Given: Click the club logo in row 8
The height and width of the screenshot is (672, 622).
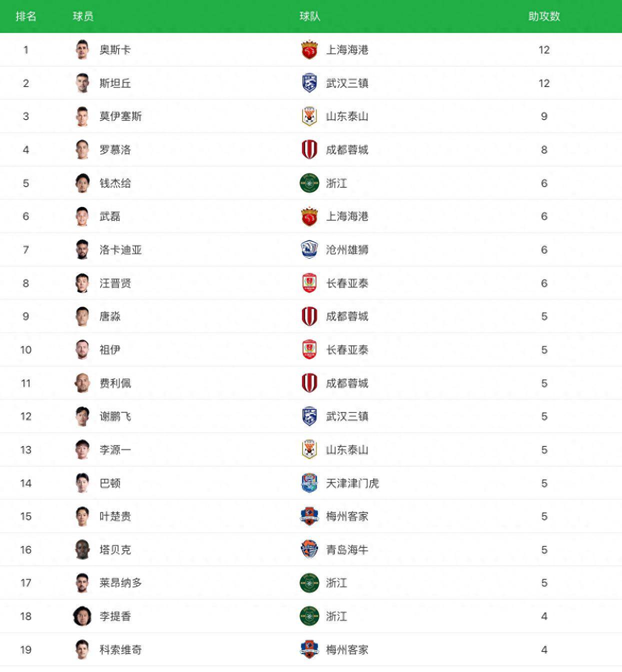Looking at the screenshot, I should (x=309, y=283).
